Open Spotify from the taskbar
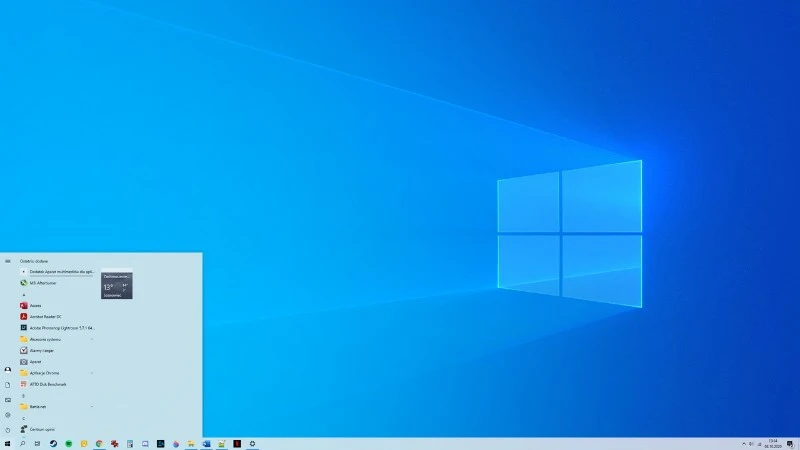This screenshot has width=800, height=450. pyautogui.click(x=68, y=444)
